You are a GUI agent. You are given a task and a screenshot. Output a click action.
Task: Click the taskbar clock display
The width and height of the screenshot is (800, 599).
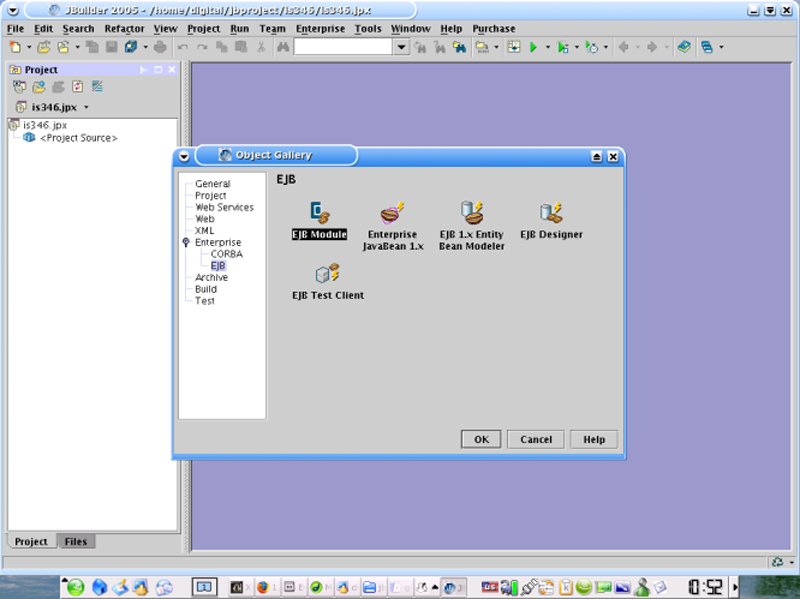[x=704, y=587]
